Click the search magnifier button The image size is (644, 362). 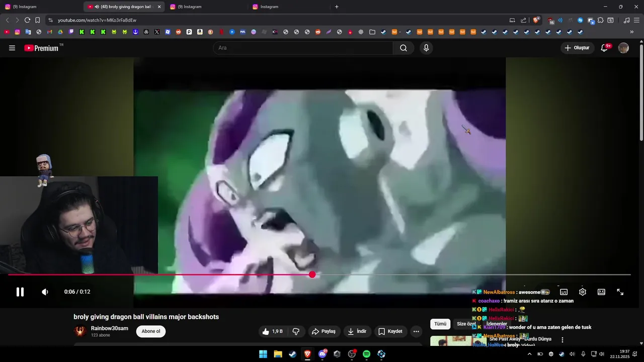point(404,48)
